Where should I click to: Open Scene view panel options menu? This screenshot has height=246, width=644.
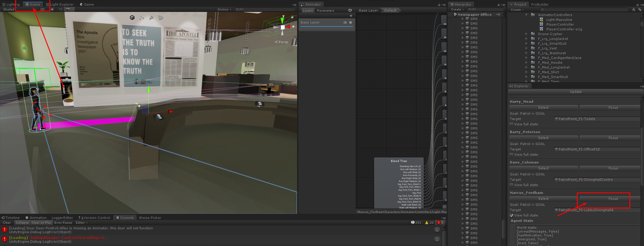(294, 5)
